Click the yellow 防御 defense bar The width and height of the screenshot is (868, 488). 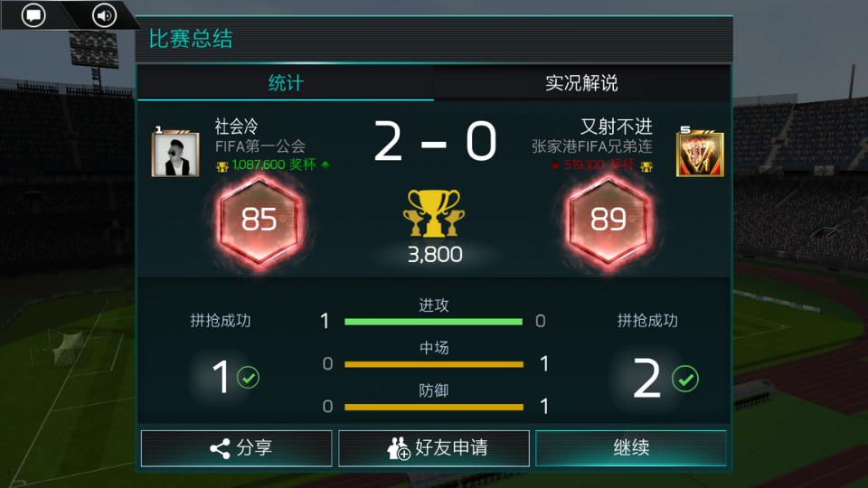(x=433, y=408)
